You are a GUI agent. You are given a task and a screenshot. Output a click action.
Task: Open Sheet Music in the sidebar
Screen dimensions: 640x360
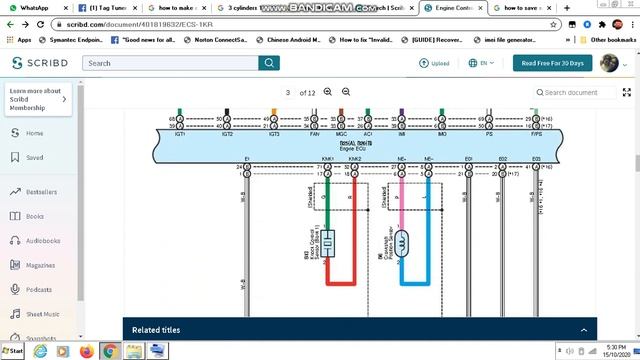pos(35,314)
